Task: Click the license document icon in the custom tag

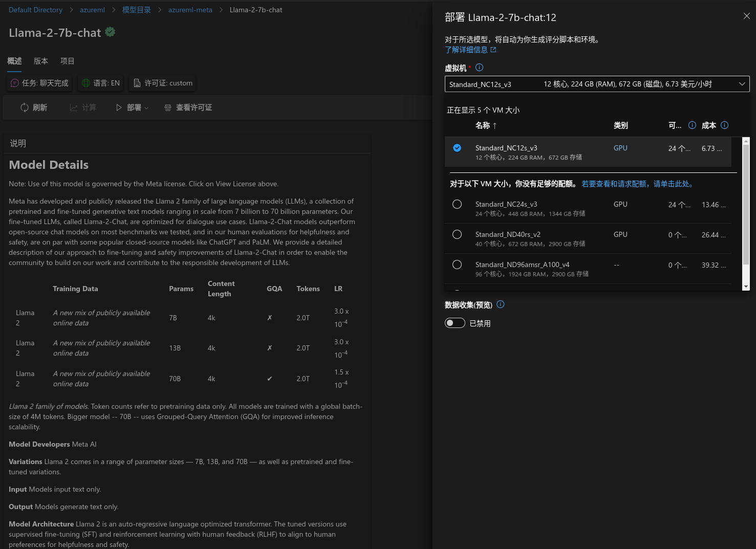Action: pos(137,83)
